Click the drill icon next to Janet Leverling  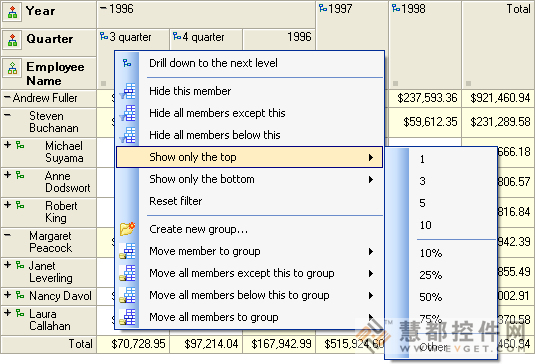pyautogui.click(x=20, y=265)
